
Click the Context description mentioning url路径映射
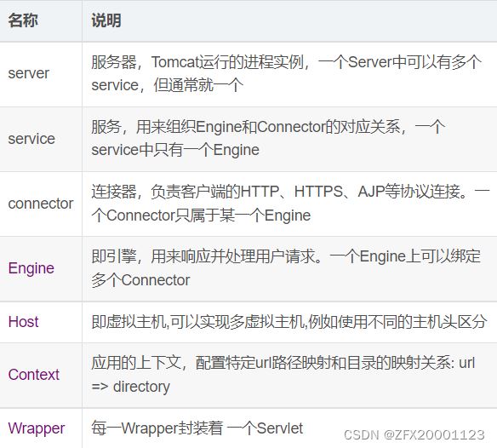point(283,375)
